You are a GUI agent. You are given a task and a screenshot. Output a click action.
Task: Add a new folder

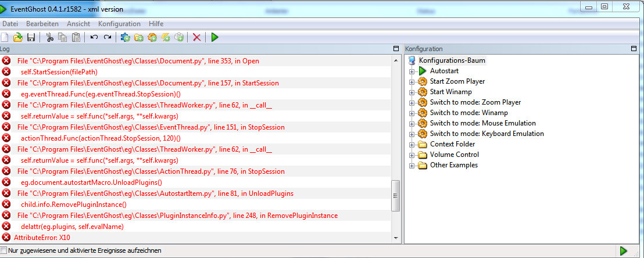(x=139, y=37)
